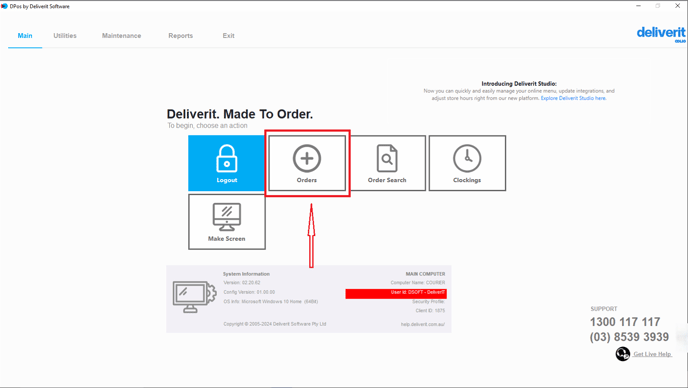Click the support number (03) 8539 3939
Image resolution: width=688 pixels, height=388 pixels.
(x=629, y=337)
